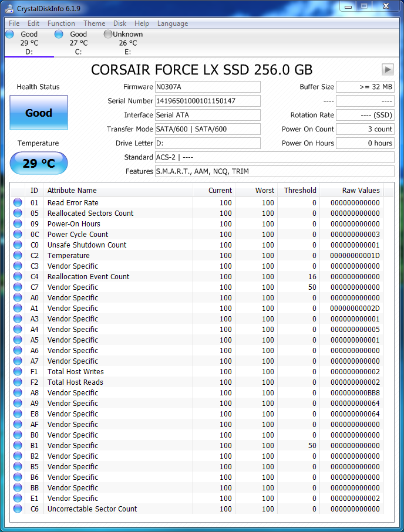Click the blue Good health status button
Image resolution: width=404 pixels, height=532 pixels.
pos(39,113)
